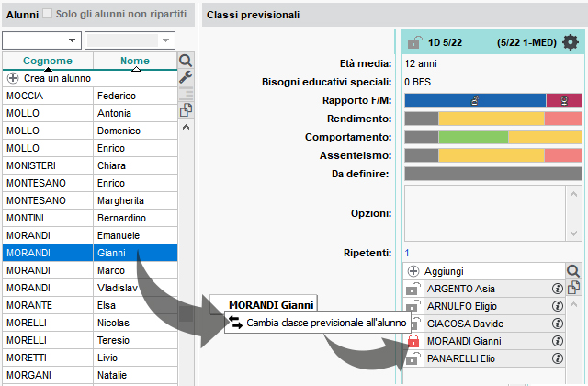Select the MORANDI Emanuele row

coord(90,235)
